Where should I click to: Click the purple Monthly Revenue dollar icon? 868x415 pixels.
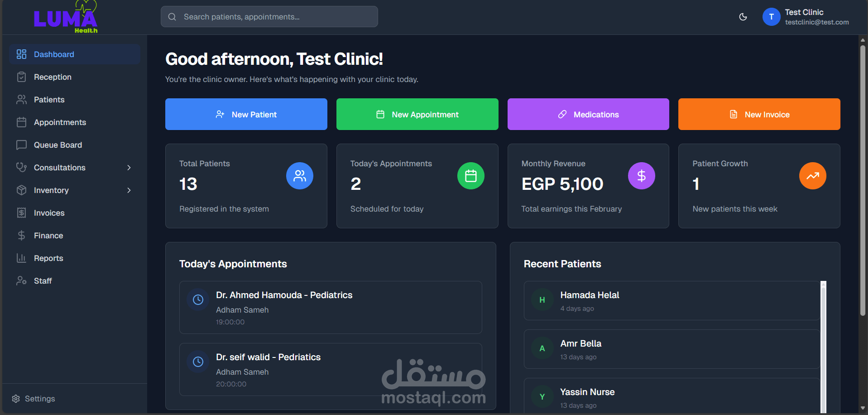pyautogui.click(x=642, y=176)
